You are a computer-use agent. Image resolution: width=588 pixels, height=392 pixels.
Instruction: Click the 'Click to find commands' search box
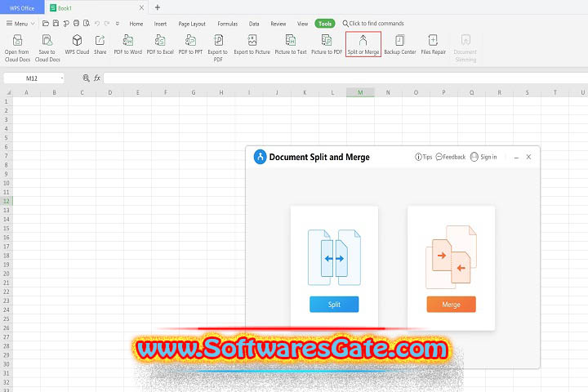coord(373,23)
